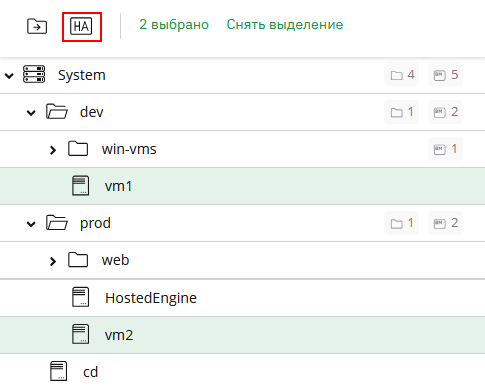The width and height of the screenshot is (485, 386).
Task: Expand the web folder
Action: click(x=53, y=261)
